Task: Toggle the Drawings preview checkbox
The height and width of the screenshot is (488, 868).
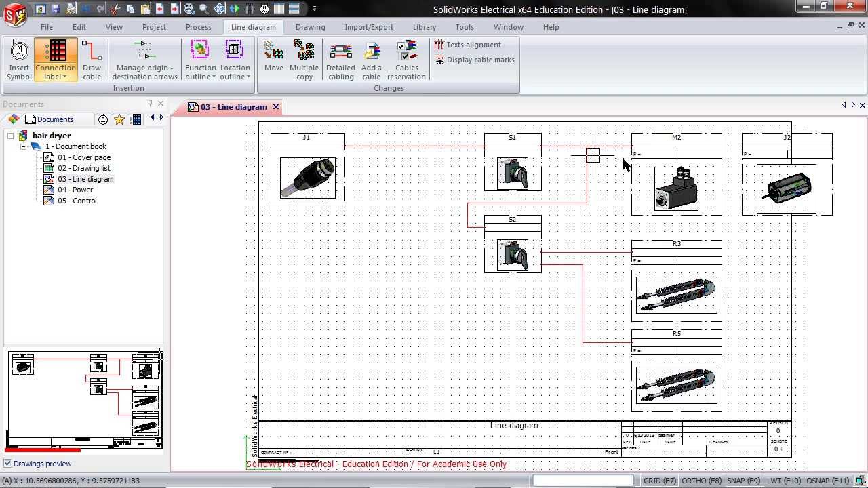Action: pyautogui.click(x=8, y=464)
